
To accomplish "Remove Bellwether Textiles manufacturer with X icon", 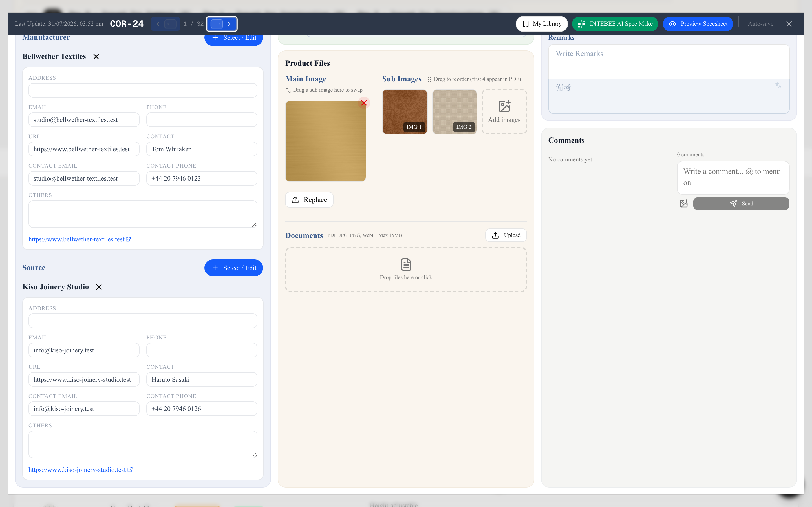I will 96,57.
